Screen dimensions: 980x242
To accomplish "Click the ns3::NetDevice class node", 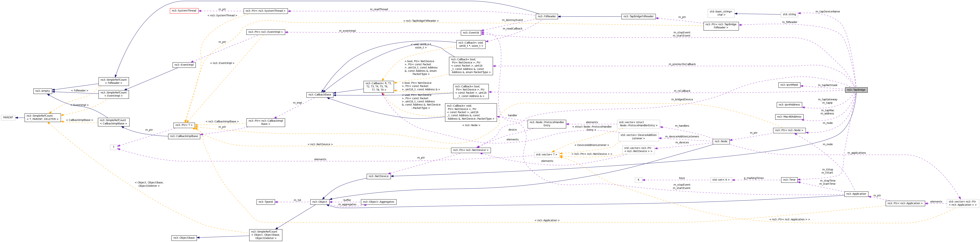I will 378,176.
